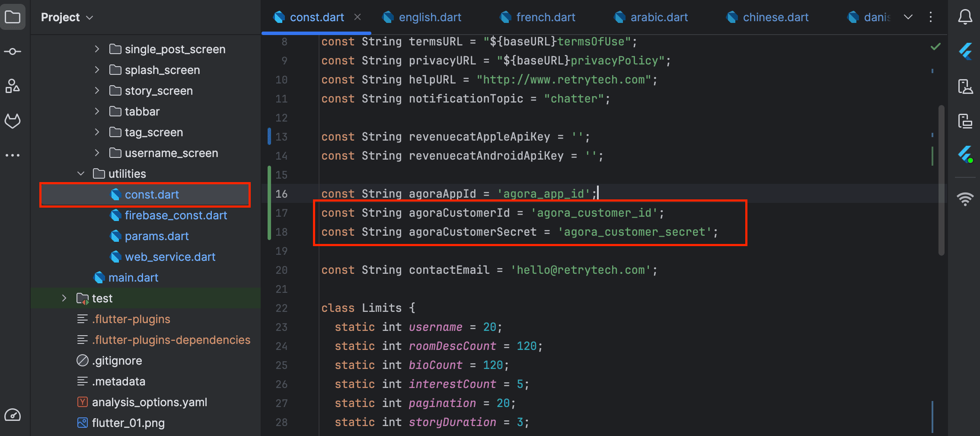Click the GitLab cat-shaped icon in left sidebar
Viewport: 980px width, 436px height.
click(13, 121)
